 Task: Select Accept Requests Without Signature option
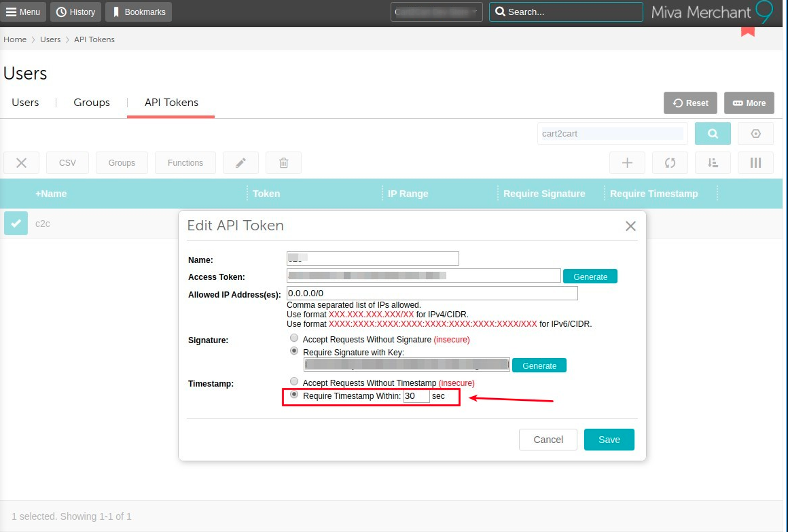(294, 338)
